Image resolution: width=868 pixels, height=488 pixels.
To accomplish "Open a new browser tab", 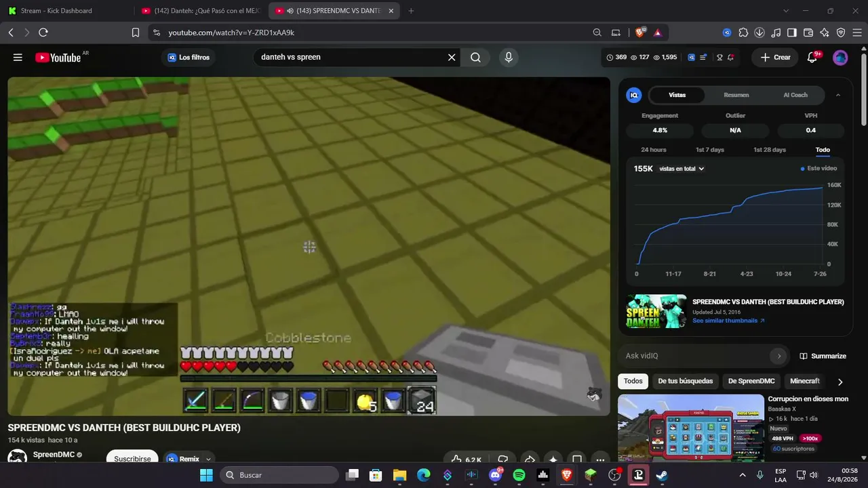I will pyautogui.click(x=411, y=11).
